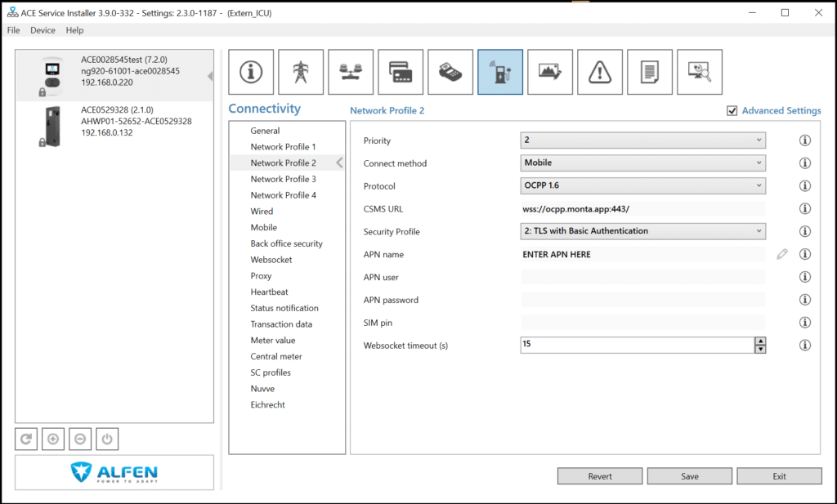Select the Heartbeat item
Viewport: 837px width, 504px height.
coord(269,292)
